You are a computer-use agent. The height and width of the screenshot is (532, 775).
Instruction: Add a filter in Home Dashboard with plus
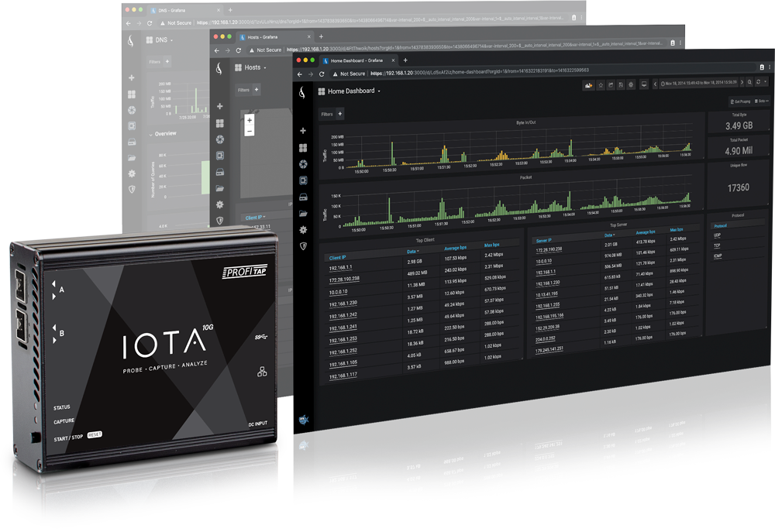pos(340,114)
